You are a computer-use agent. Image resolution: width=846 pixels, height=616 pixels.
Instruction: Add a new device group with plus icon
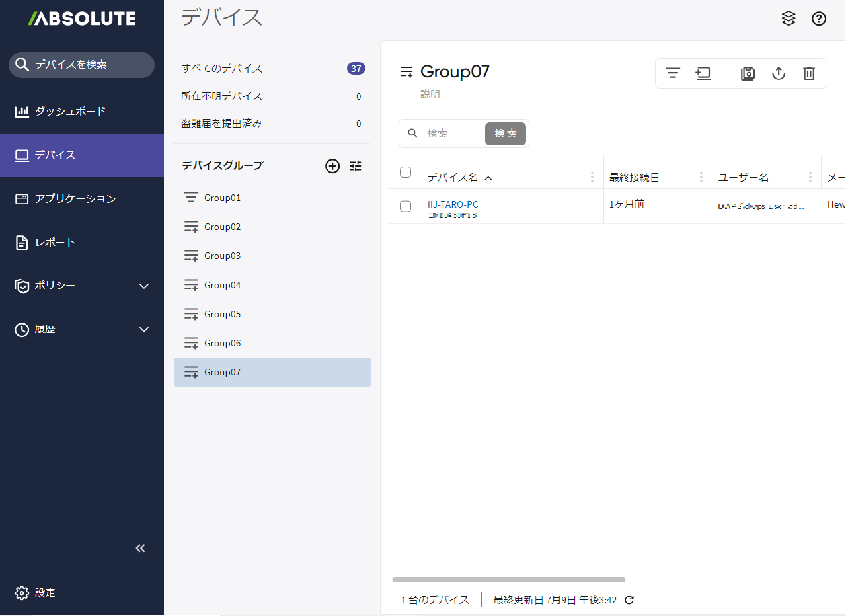click(332, 166)
